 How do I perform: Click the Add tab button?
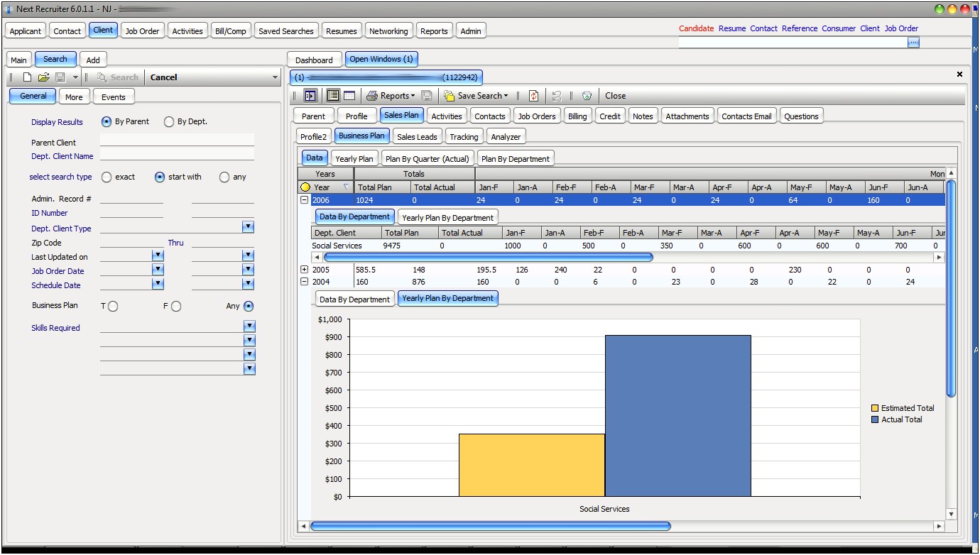[93, 60]
